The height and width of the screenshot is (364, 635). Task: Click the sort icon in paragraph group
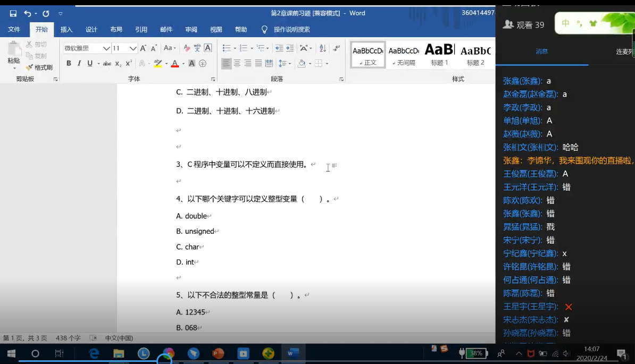click(x=322, y=48)
